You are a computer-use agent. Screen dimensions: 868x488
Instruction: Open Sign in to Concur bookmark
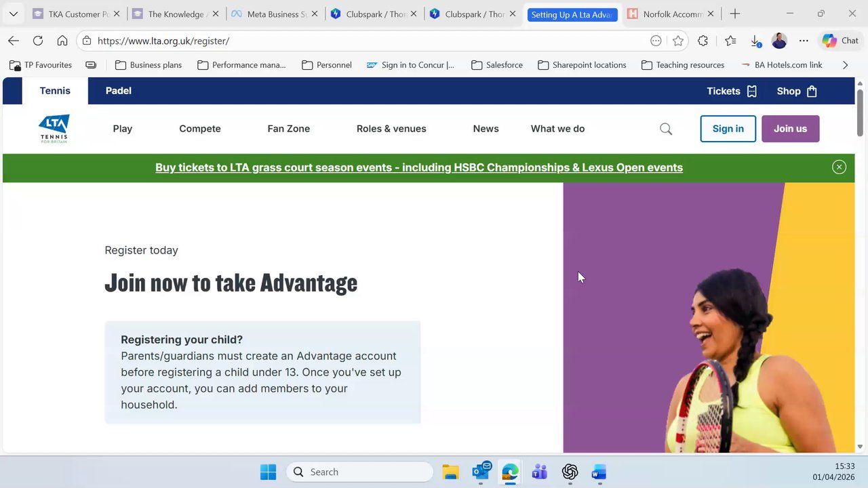[410, 65]
